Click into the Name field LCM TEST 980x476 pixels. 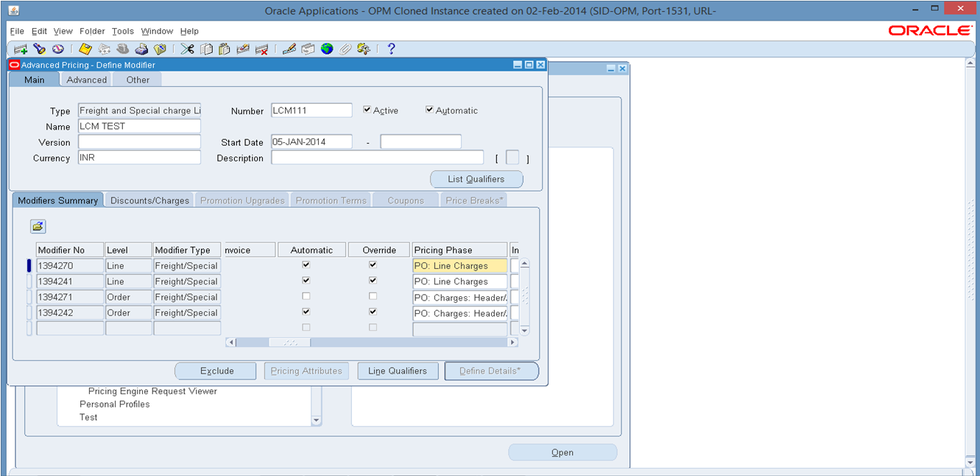[139, 126]
